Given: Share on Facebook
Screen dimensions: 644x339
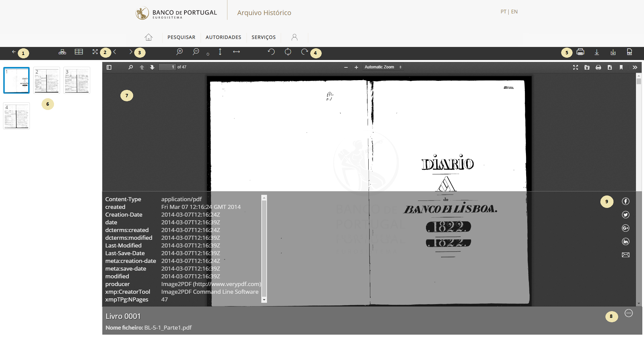Looking at the screenshot, I should click(626, 201).
